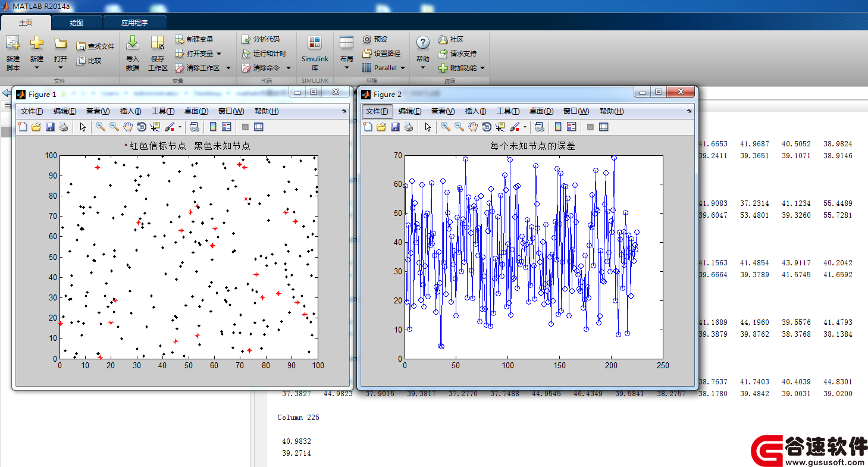868x467 pixels.
Task: Switch to the Plots (绘图) tab
Action: [77, 23]
